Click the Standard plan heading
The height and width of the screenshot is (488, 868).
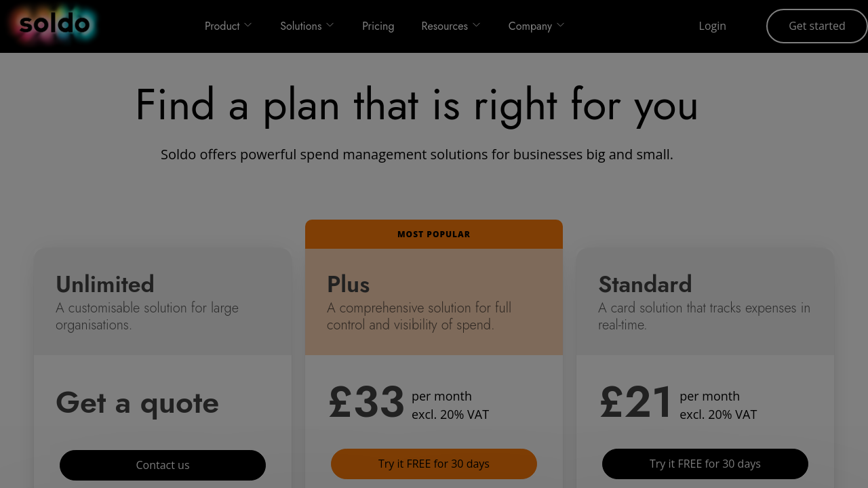coord(645,284)
